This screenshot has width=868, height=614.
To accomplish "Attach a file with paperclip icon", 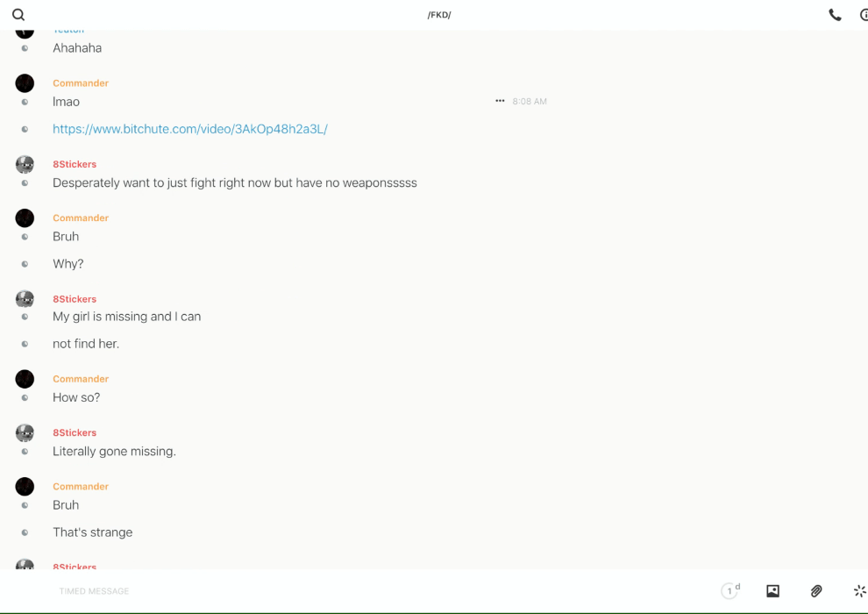I will click(816, 591).
